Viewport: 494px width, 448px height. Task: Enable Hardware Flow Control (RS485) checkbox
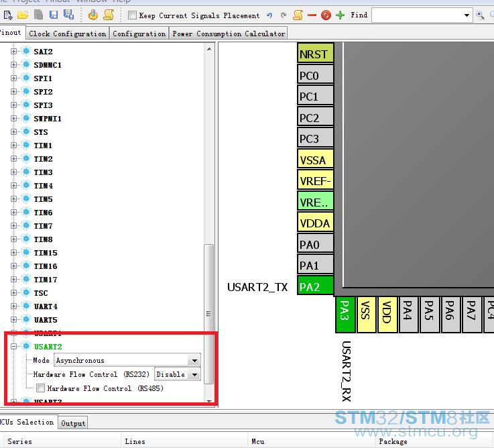[40, 388]
